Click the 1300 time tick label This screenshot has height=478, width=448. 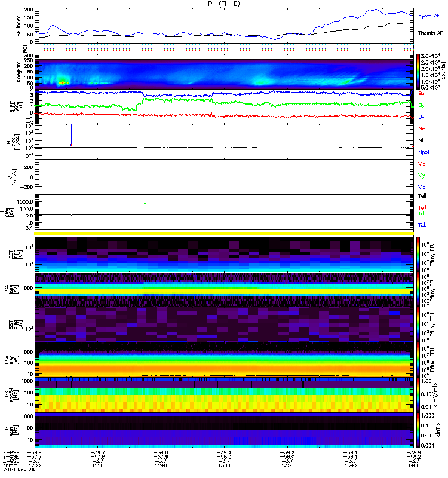224,465
